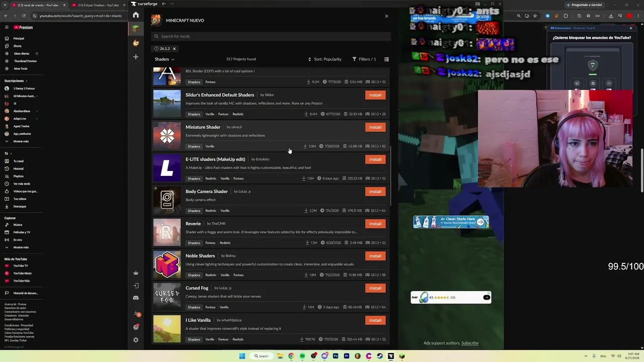Image resolution: width=644 pixels, height=362 pixels.
Task: Open taskbar volume control
Action: coord(618,356)
